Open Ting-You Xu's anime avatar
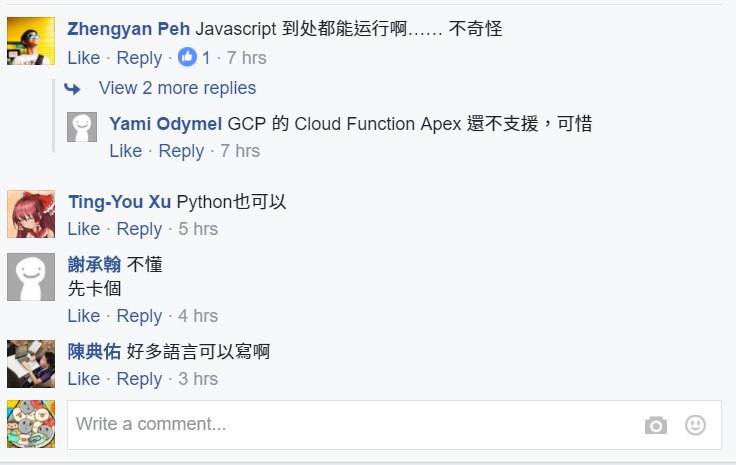Viewport: 736px width, 465px height. (31, 214)
